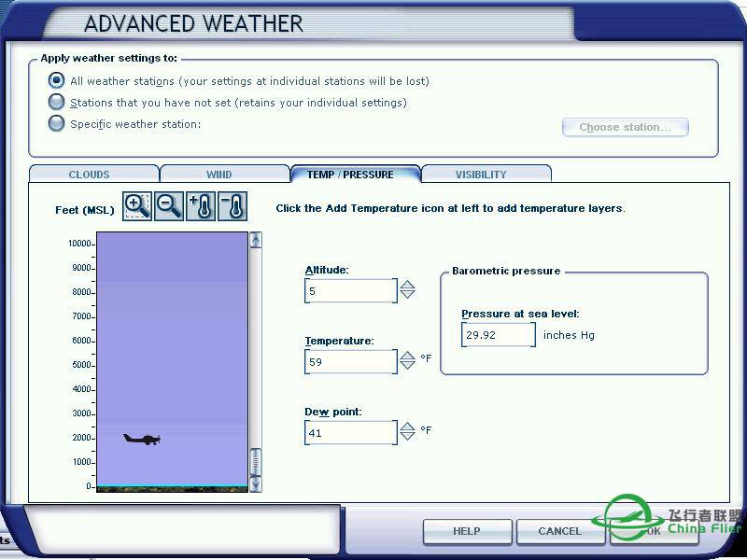Click the altitude chart scrollbar down arrow
This screenshot has width=747, height=560.
(x=256, y=483)
